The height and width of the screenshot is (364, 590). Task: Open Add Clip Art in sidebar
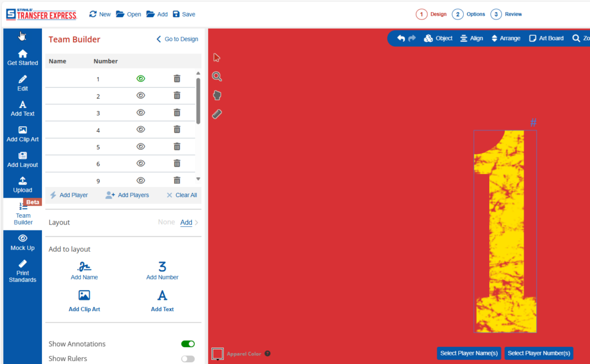(22, 134)
